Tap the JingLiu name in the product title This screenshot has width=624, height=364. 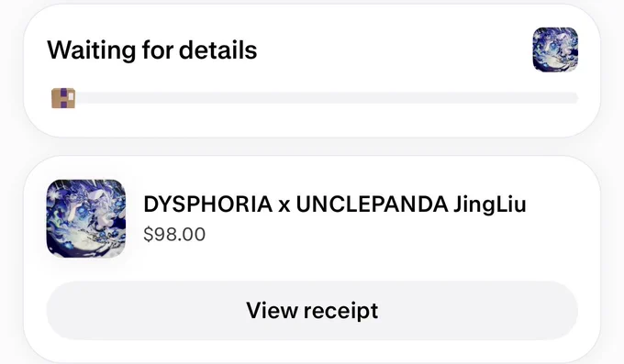(490, 205)
